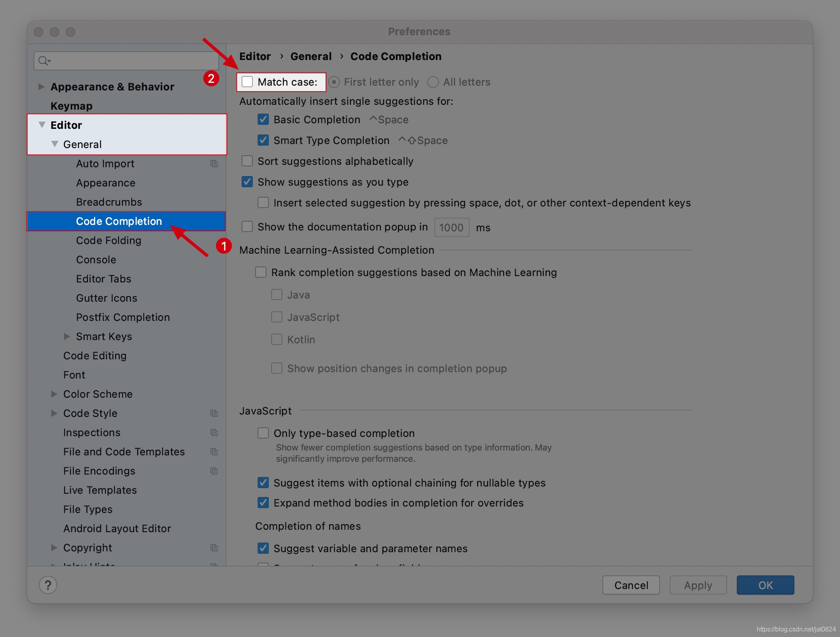Screen dimensions: 840x637
Task: Uncheck Basic Completion auto-insert option
Action: coord(263,119)
